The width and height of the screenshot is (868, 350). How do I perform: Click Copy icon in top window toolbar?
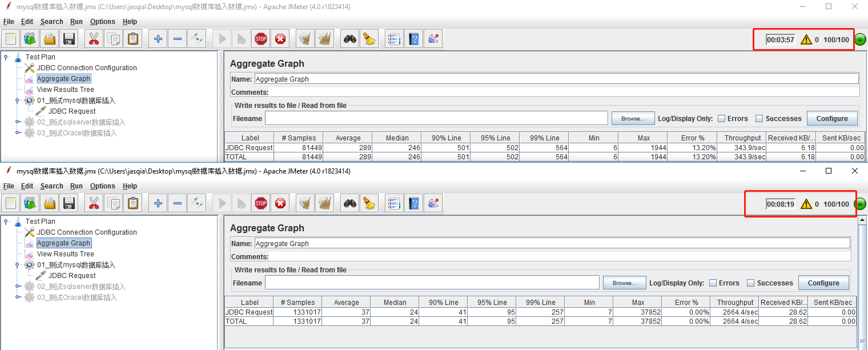tap(114, 39)
